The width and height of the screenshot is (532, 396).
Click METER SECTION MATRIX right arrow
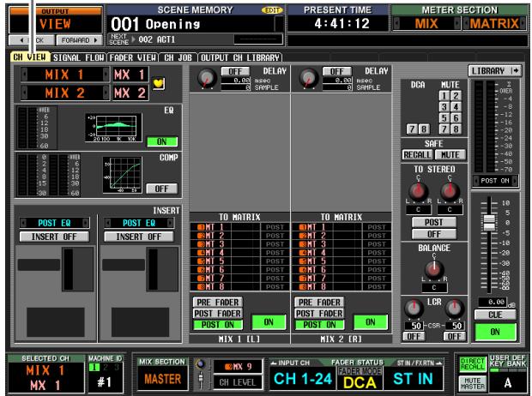(x=523, y=23)
